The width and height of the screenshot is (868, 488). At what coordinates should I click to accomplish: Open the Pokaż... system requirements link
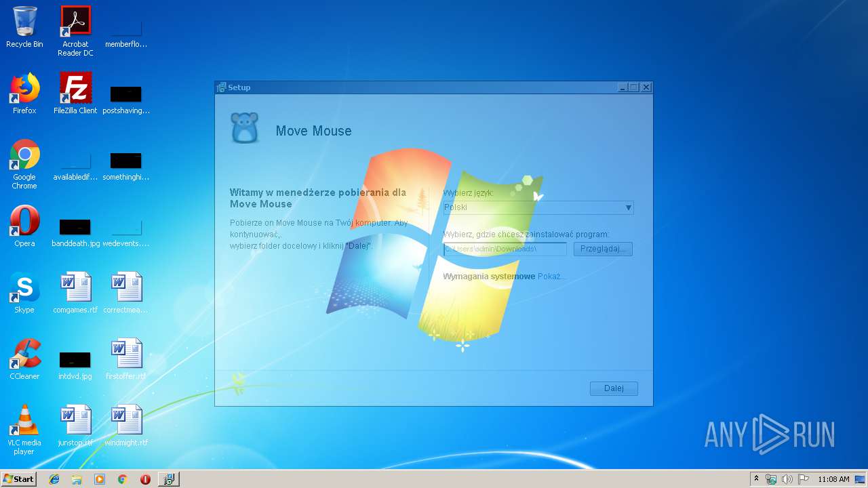click(x=551, y=277)
